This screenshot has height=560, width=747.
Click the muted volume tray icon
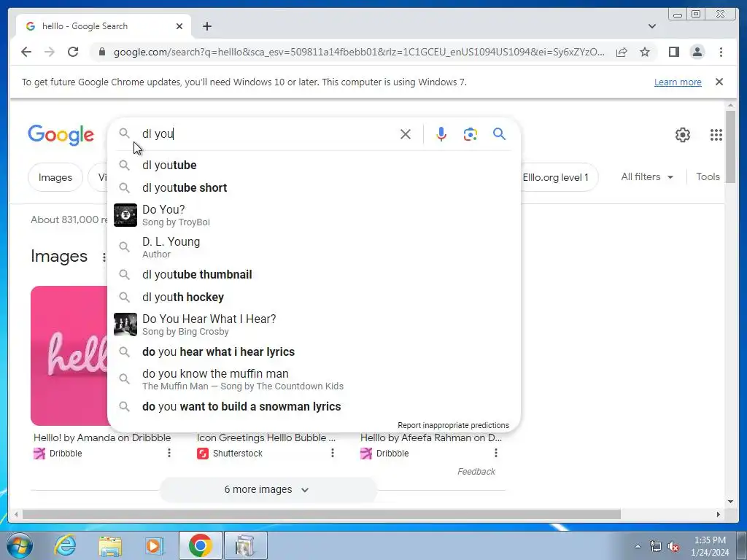[x=673, y=546]
